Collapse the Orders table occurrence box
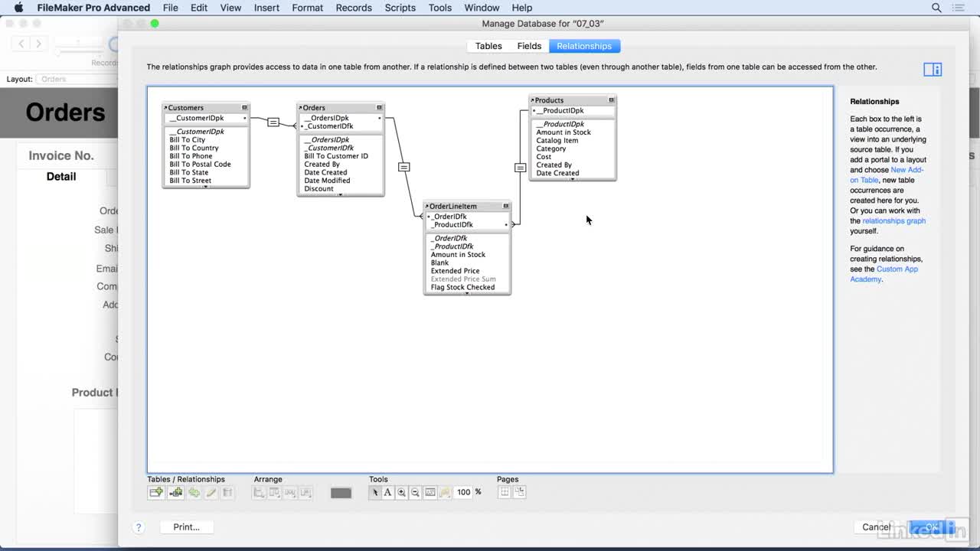The image size is (980, 551). pyautogui.click(x=379, y=108)
